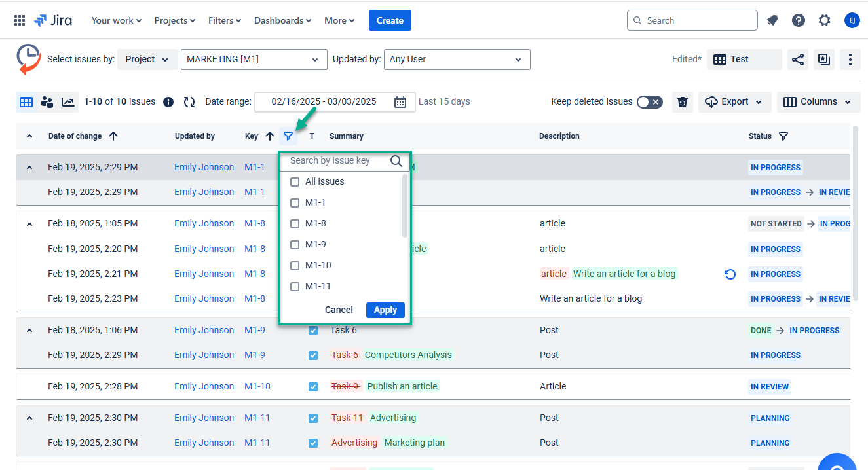The image size is (868, 470).
Task: Open the Jira settings gear
Action: tap(824, 20)
